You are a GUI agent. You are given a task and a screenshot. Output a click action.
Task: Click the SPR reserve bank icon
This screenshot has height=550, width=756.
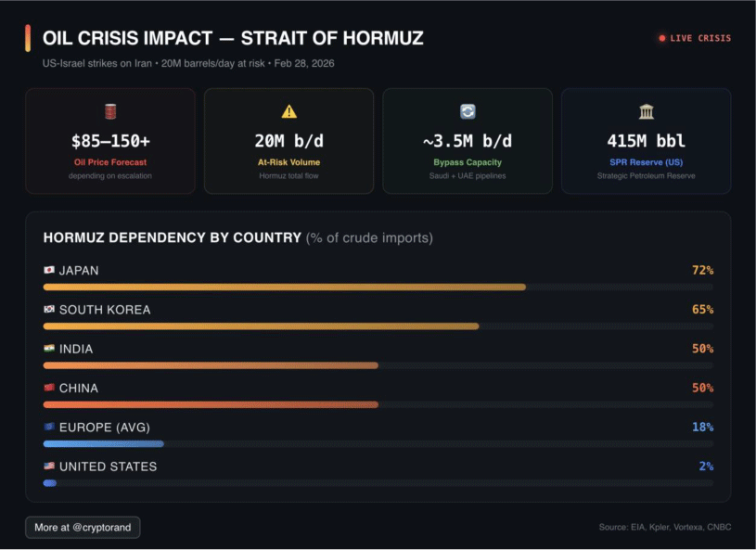coord(646,111)
